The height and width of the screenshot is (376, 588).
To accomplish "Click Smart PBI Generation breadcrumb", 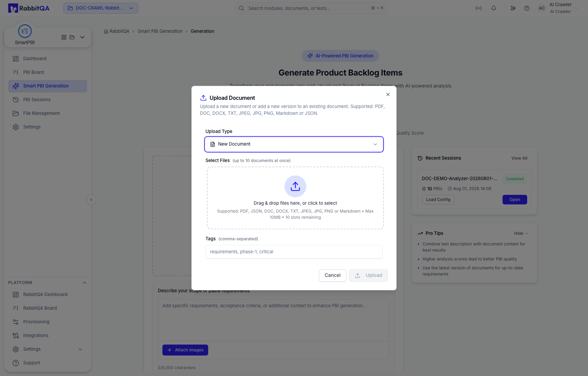I will 160,31.
